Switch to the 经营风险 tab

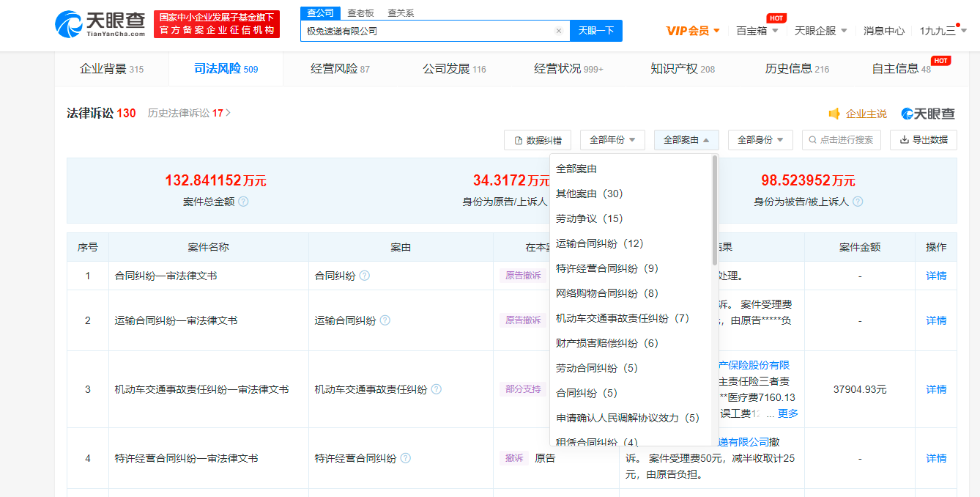[340, 69]
